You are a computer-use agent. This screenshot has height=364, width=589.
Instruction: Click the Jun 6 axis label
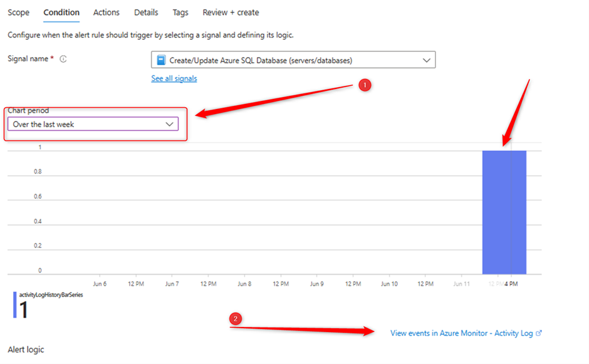(x=100, y=284)
